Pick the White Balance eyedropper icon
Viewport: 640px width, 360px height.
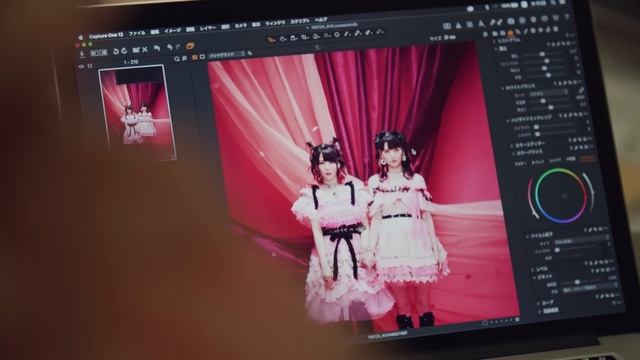(x=581, y=91)
